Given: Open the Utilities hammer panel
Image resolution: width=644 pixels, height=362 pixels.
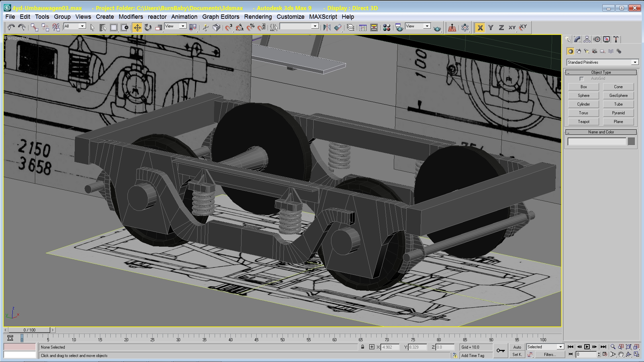Looking at the screenshot, I should point(616,40).
